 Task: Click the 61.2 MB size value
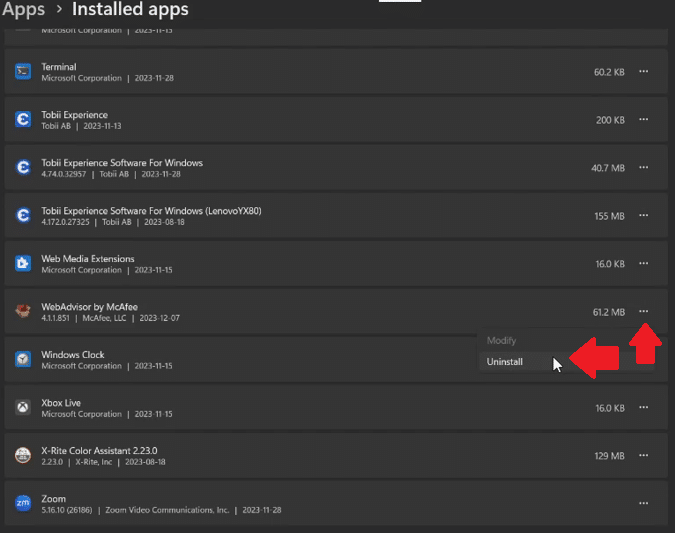coord(609,312)
